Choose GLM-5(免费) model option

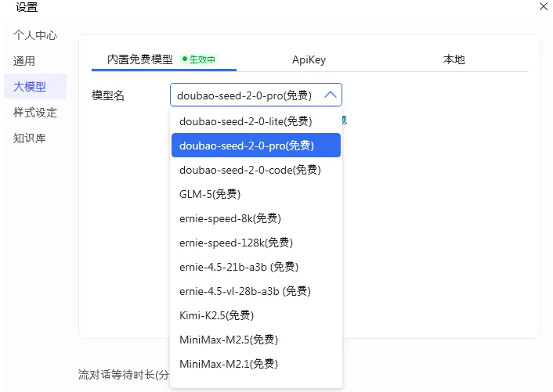click(x=256, y=194)
